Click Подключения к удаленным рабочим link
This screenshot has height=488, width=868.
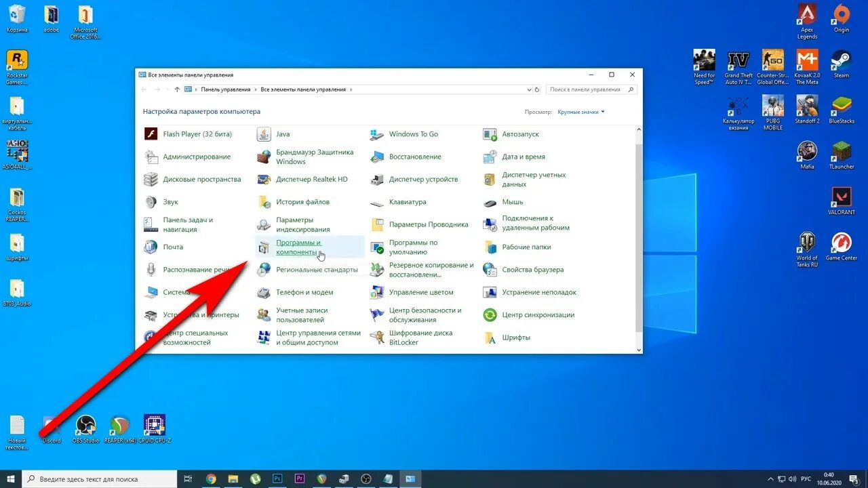(x=536, y=223)
